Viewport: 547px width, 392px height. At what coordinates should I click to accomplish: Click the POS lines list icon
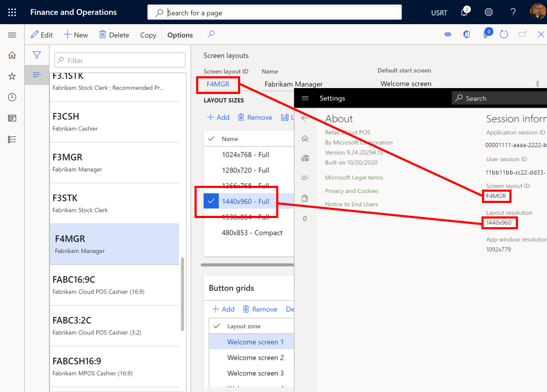click(x=305, y=178)
